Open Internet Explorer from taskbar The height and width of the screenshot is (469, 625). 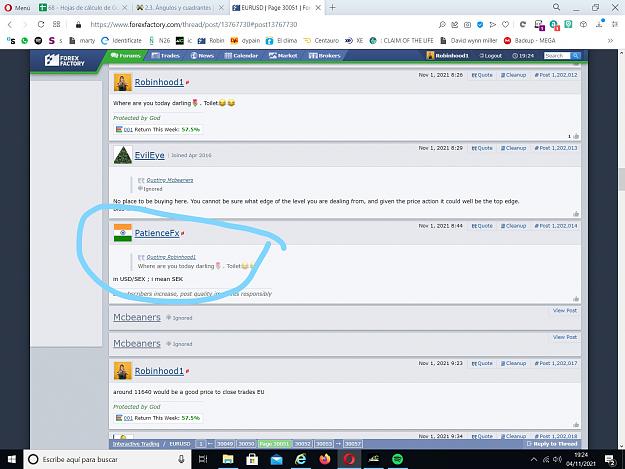(301, 459)
